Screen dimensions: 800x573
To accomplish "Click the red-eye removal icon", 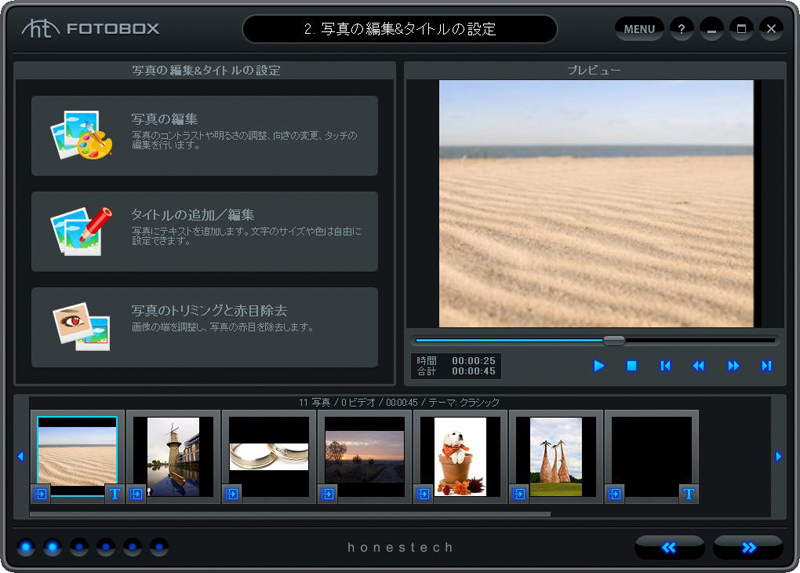I will coord(82,327).
